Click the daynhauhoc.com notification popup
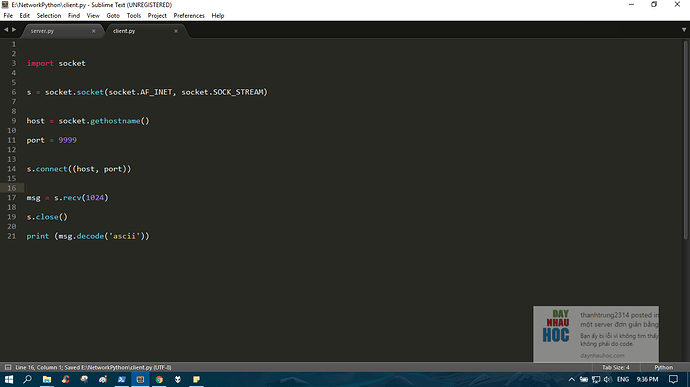Image resolution: width=690 pixels, height=387 pixels. [596, 334]
